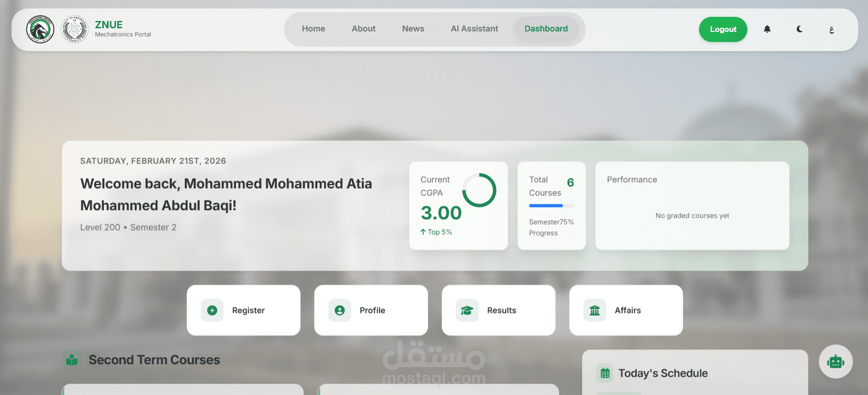Viewport: 868px width, 395px height.
Task: Click the Affairs building icon
Action: coord(595,310)
